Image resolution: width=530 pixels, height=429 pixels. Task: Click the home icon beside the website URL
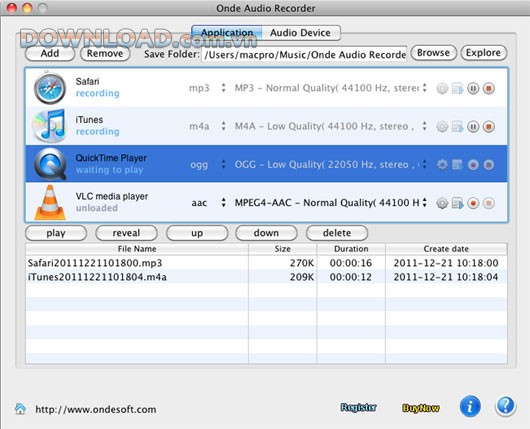coord(20,409)
